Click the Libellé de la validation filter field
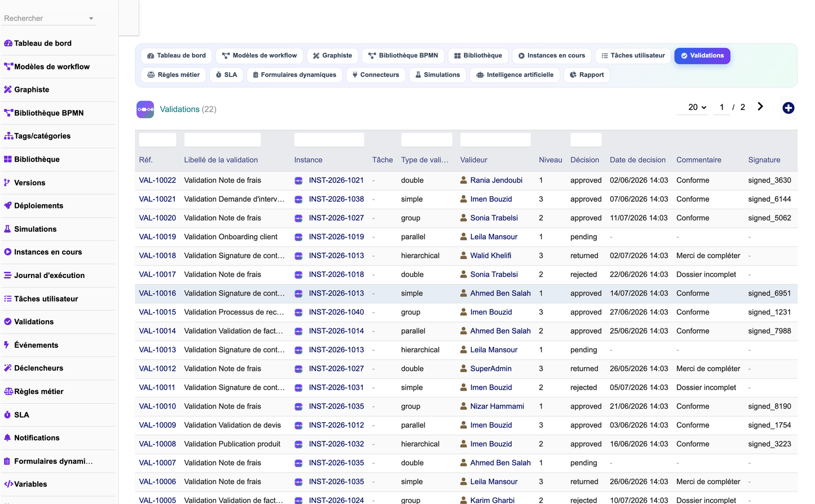Screen dimensions: 815x504 point(222,140)
